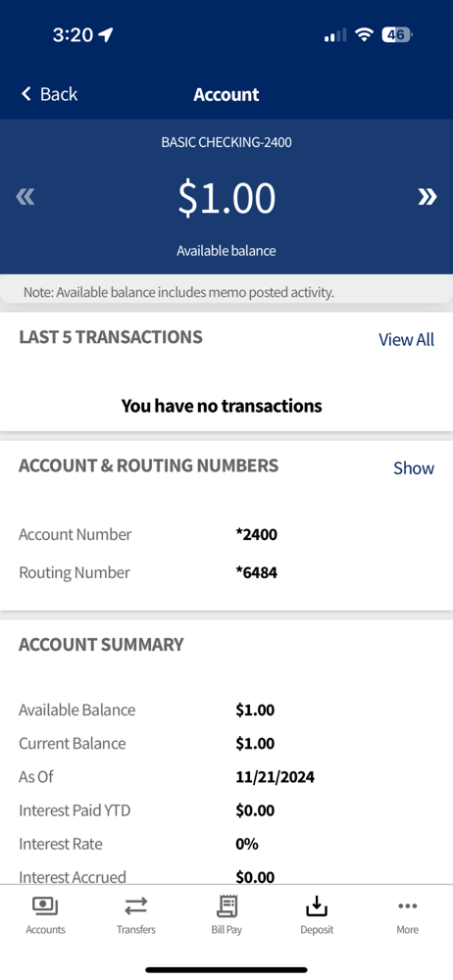Tap the Wi-Fi status icon
Image resolution: width=453 pixels, height=980 pixels.
[364, 34]
